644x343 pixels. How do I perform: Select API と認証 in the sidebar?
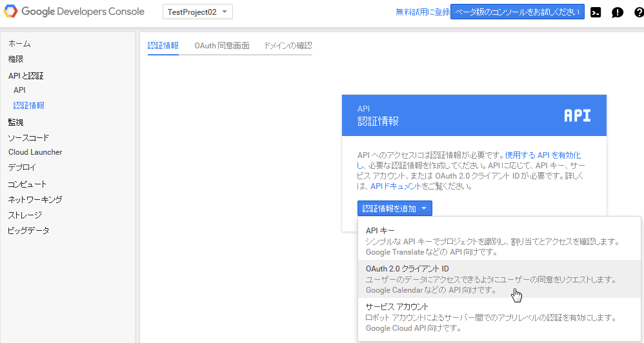(x=26, y=75)
